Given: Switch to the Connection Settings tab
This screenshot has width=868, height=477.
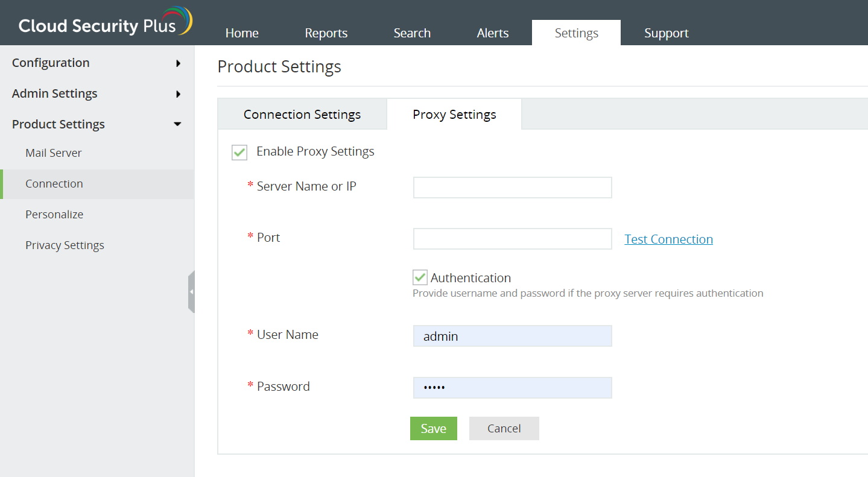Looking at the screenshot, I should 302,115.
